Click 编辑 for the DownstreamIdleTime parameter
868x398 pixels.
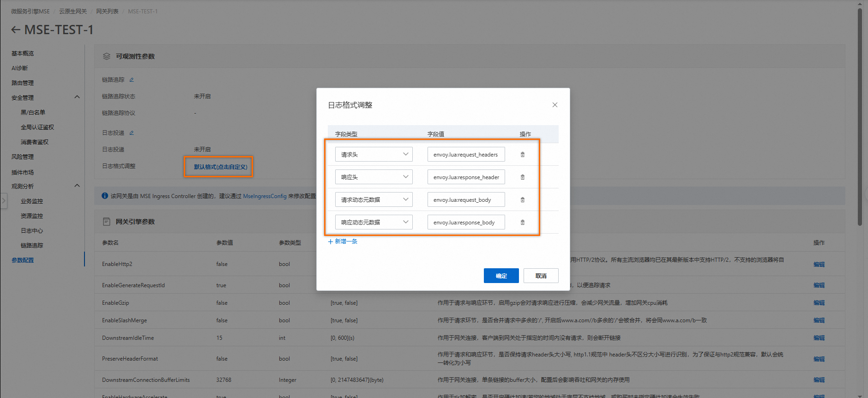click(x=819, y=338)
